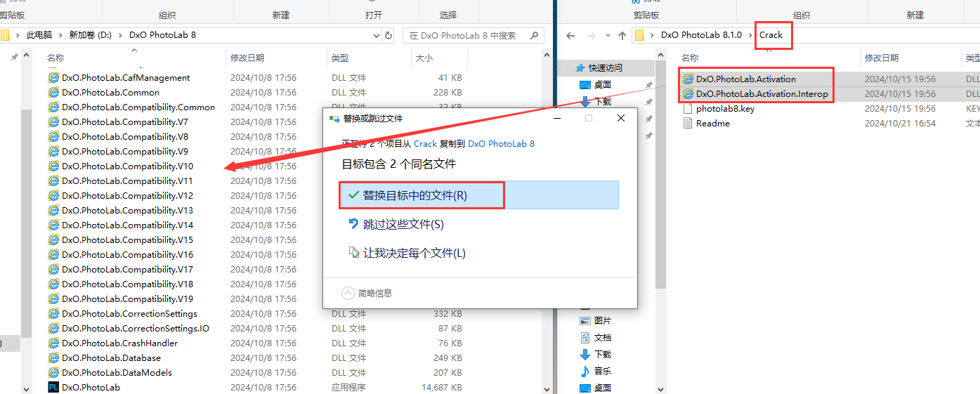This screenshot has width=980, height=394.
Task: Click the DxO.PhotoLab.CrashHandler file icon
Action: [x=53, y=343]
